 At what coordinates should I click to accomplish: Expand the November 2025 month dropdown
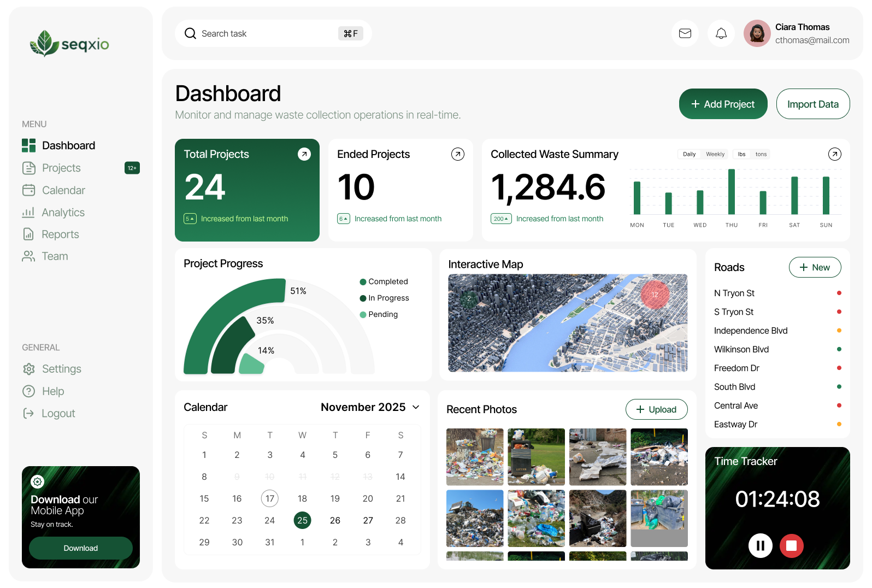[416, 407]
